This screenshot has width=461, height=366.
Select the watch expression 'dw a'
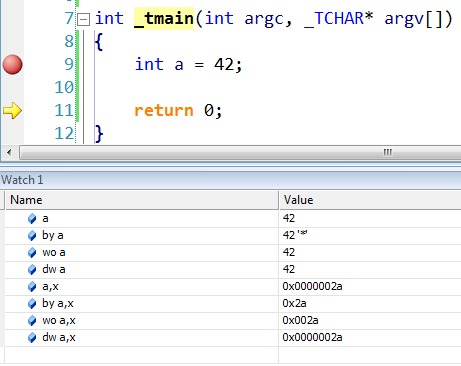click(x=54, y=269)
